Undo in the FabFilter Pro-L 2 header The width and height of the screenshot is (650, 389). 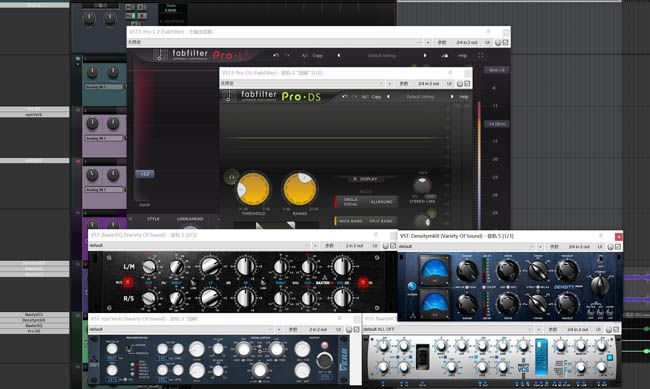point(276,55)
